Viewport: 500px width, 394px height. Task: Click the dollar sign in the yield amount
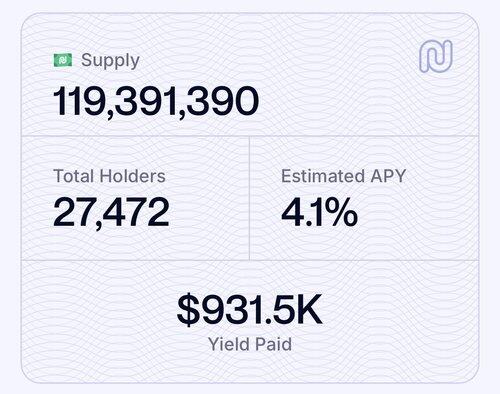pos(188,309)
